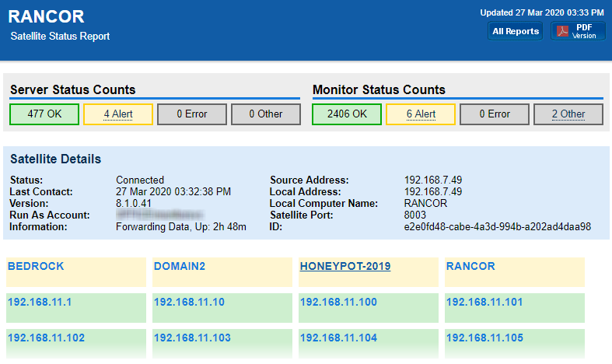Click the 0 Other server status box
612x364 pixels.
(265, 114)
